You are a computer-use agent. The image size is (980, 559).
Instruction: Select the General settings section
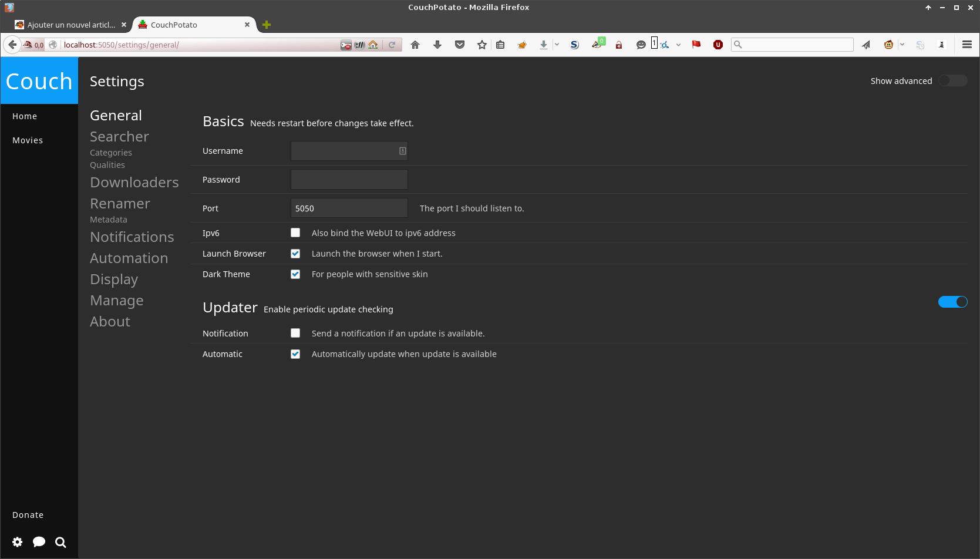116,115
